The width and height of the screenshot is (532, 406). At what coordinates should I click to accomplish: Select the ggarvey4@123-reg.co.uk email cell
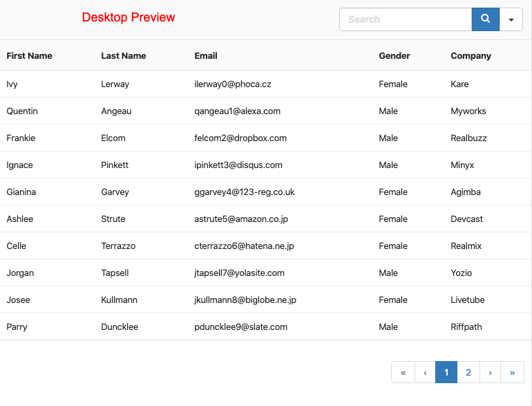[245, 192]
